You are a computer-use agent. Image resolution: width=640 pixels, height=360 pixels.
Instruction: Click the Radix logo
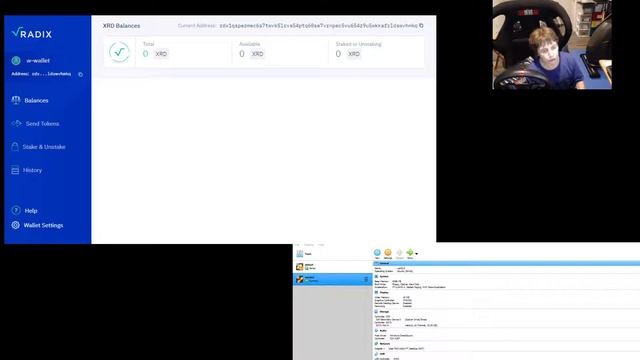pos(32,33)
